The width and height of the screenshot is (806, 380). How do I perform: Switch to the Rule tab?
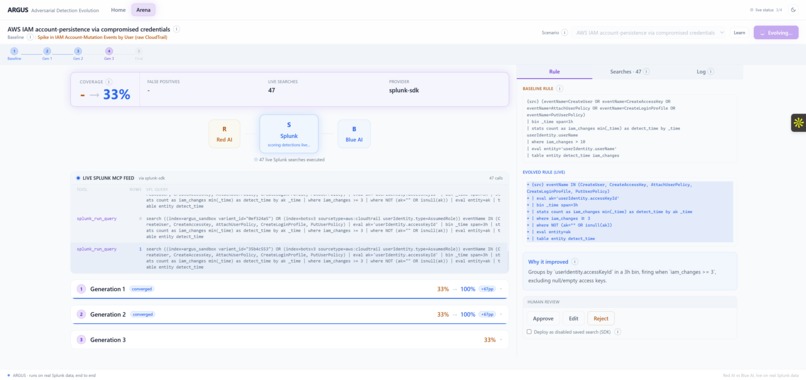(554, 72)
